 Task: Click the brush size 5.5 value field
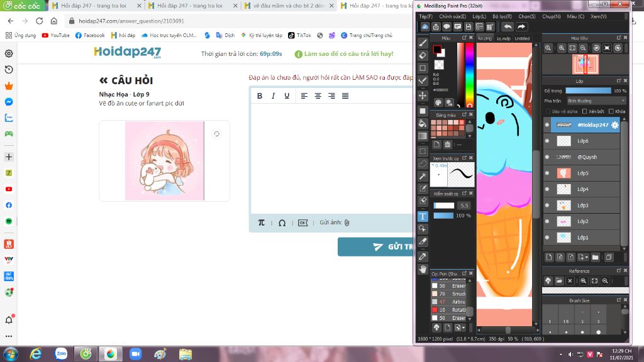(464, 206)
